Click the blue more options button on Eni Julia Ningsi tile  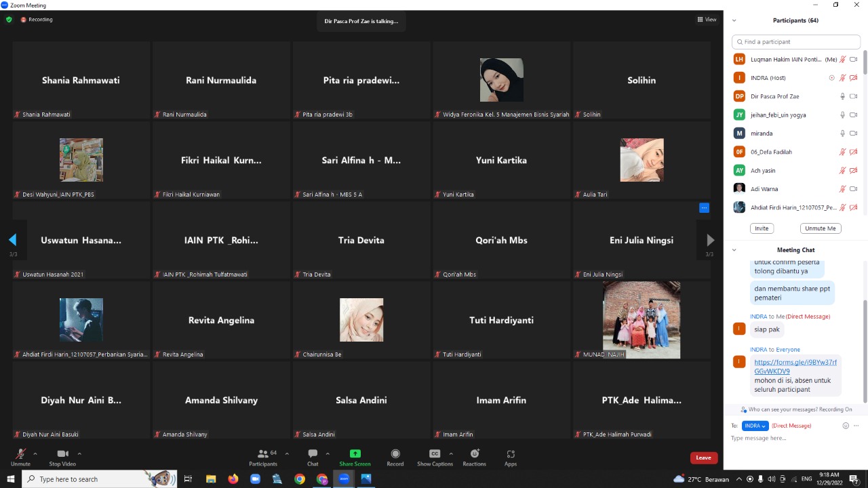[704, 208]
